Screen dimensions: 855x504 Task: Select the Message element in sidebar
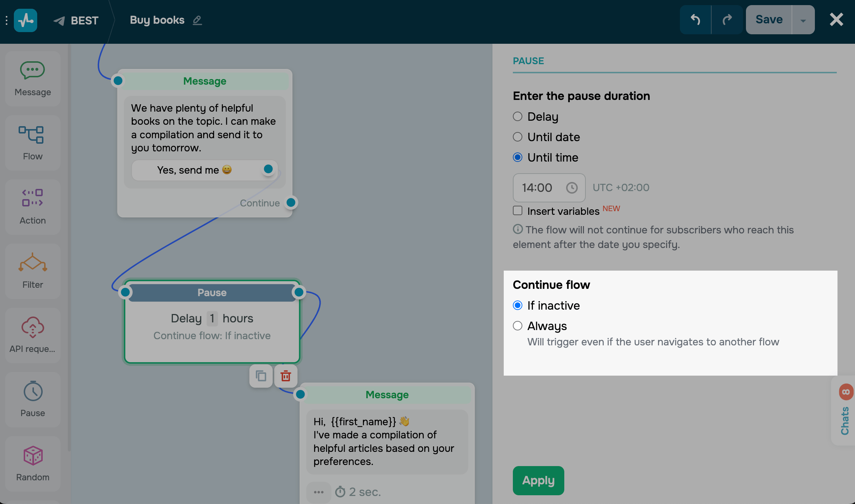pyautogui.click(x=32, y=78)
